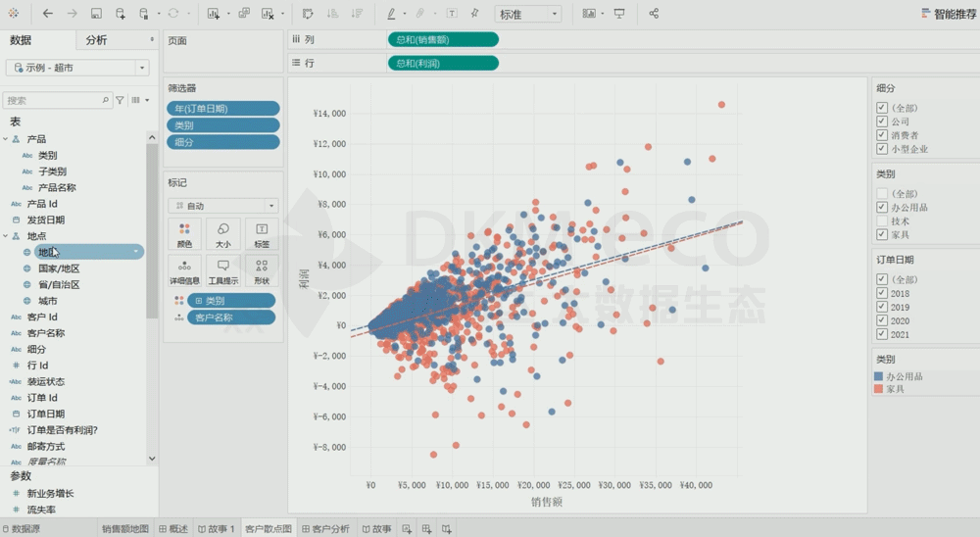Viewport: 980px width, 537px height.
Task: Click the back (undo) arrow in toolbar
Action: tap(48, 14)
